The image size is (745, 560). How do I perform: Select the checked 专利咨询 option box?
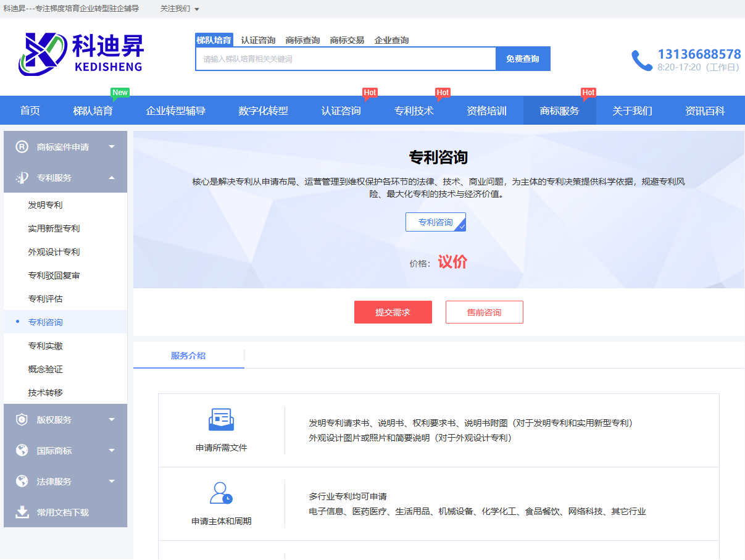(435, 222)
